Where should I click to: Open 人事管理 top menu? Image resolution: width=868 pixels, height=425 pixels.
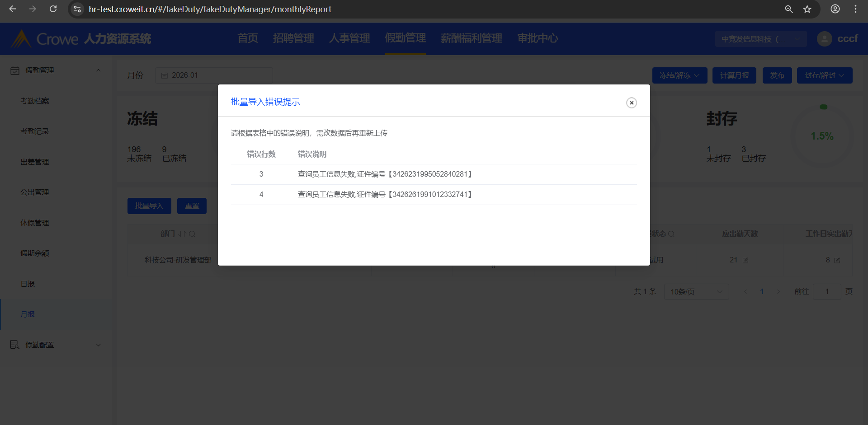coord(349,38)
